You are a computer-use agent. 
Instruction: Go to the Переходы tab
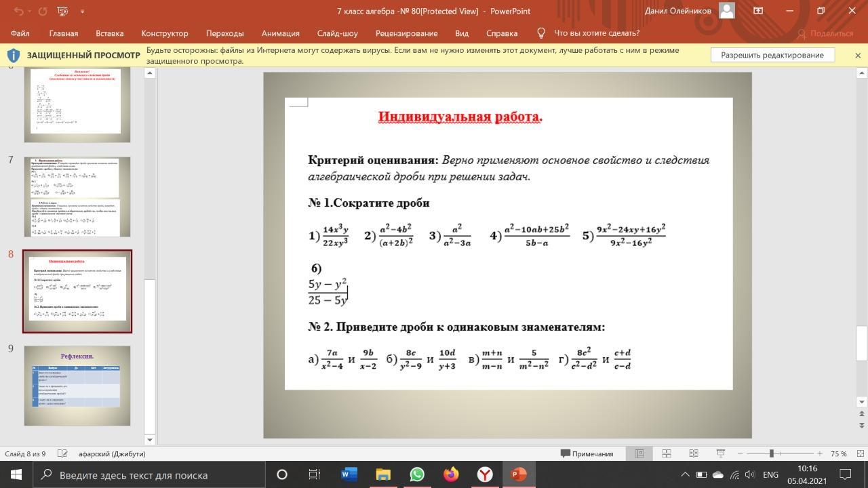(225, 33)
